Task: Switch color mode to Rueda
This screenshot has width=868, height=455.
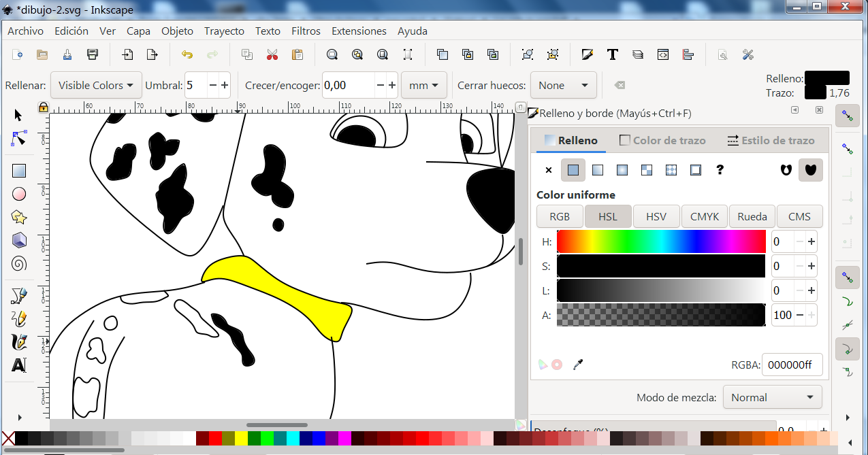Action: point(752,216)
